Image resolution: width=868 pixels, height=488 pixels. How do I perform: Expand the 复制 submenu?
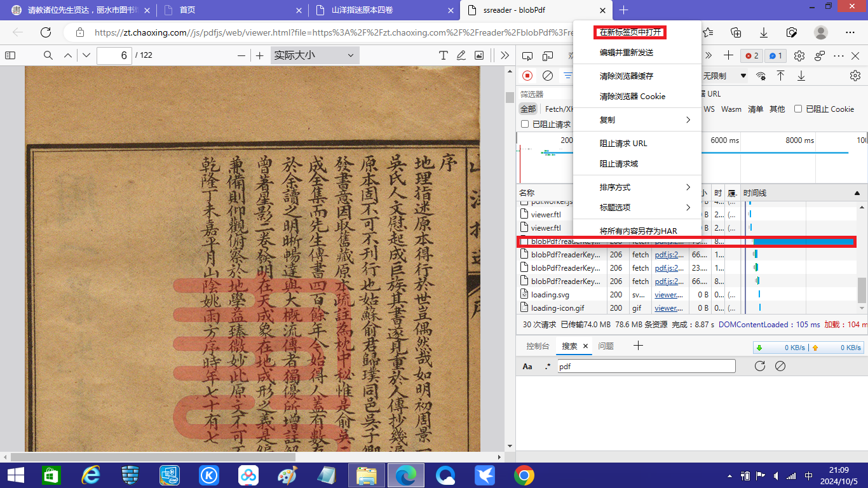click(x=637, y=119)
